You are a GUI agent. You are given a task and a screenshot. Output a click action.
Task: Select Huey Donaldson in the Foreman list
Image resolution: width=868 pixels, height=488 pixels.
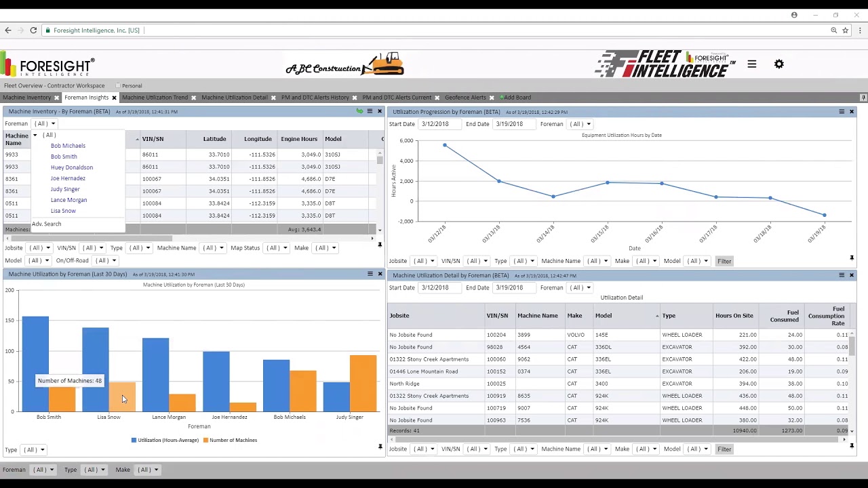coord(72,167)
